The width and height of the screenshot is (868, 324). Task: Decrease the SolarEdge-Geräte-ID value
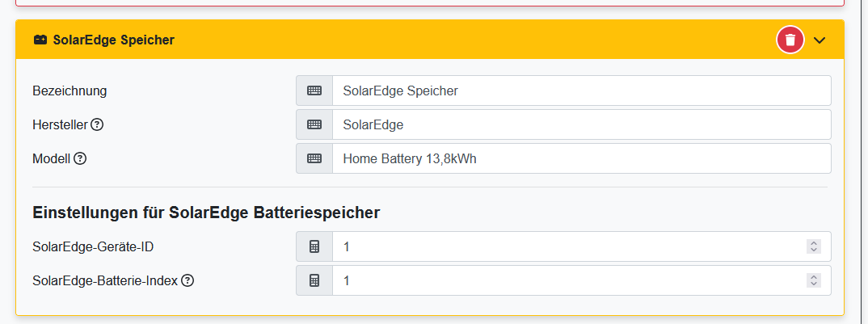coord(814,250)
